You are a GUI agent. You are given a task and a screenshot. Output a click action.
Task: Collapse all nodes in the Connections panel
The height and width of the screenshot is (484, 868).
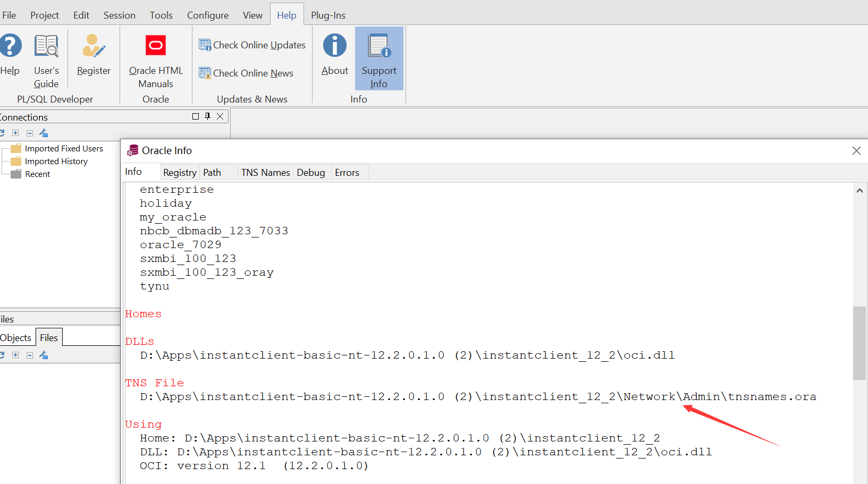coord(29,133)
